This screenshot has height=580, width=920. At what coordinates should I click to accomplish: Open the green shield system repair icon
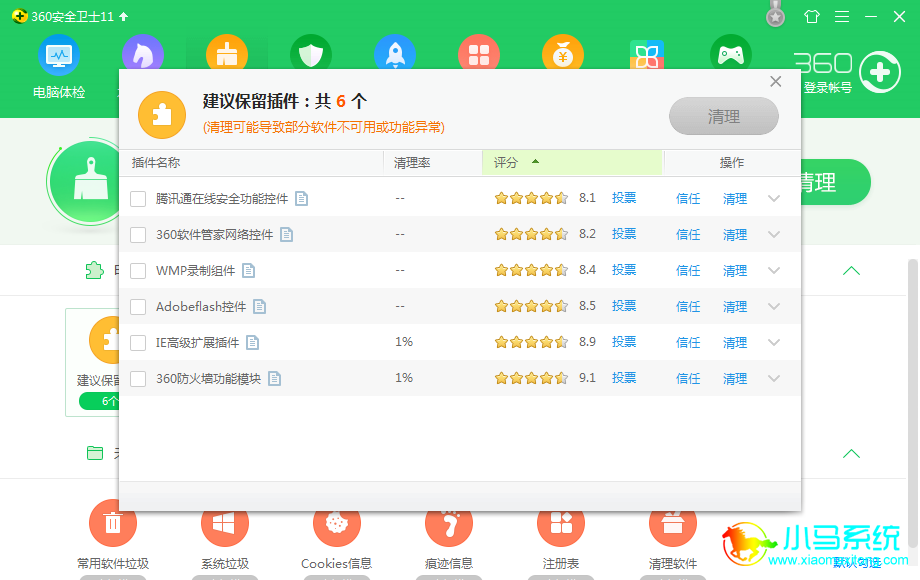pos(311,53)
